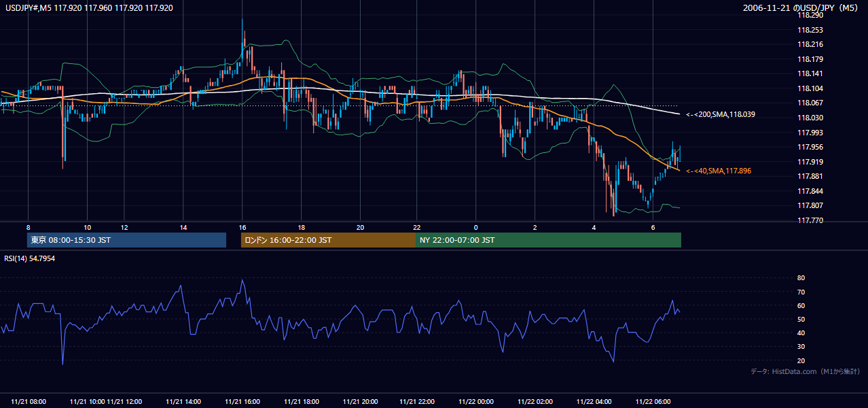
Task: Click the 11/21 18:00 date label
Action: pyautogui.click(x=302, y=402)
